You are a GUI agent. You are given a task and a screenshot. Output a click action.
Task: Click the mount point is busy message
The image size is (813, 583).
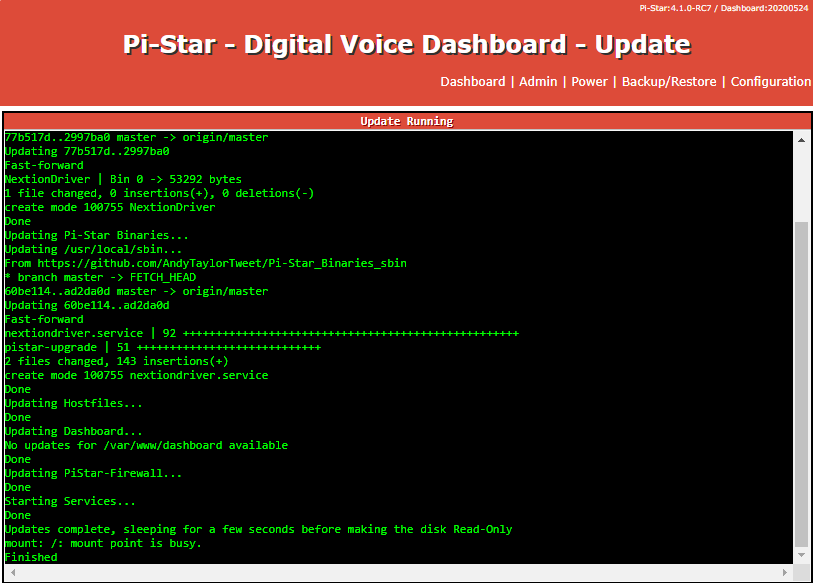tap(103, 543)
